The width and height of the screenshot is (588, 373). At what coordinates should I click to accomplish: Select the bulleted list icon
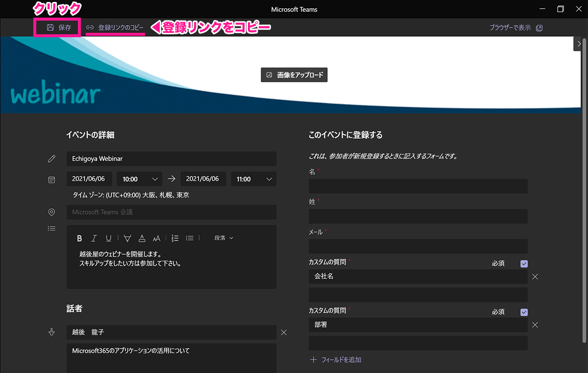[189, 238]
